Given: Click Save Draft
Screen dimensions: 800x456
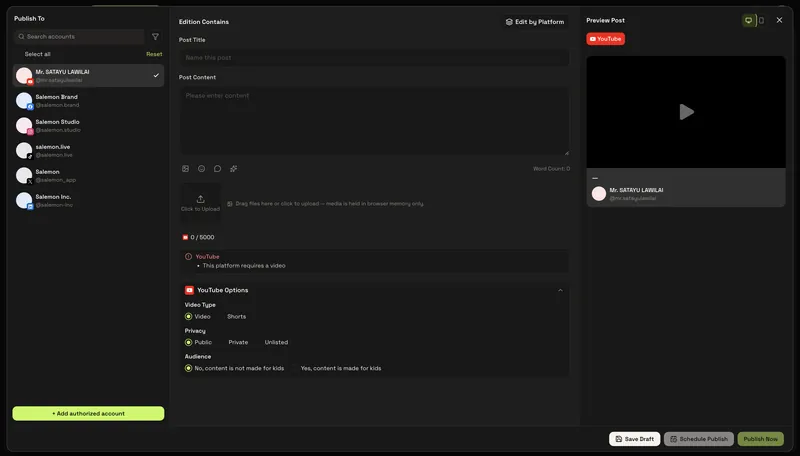Looking at the screenshot, I should pos(635,439).
